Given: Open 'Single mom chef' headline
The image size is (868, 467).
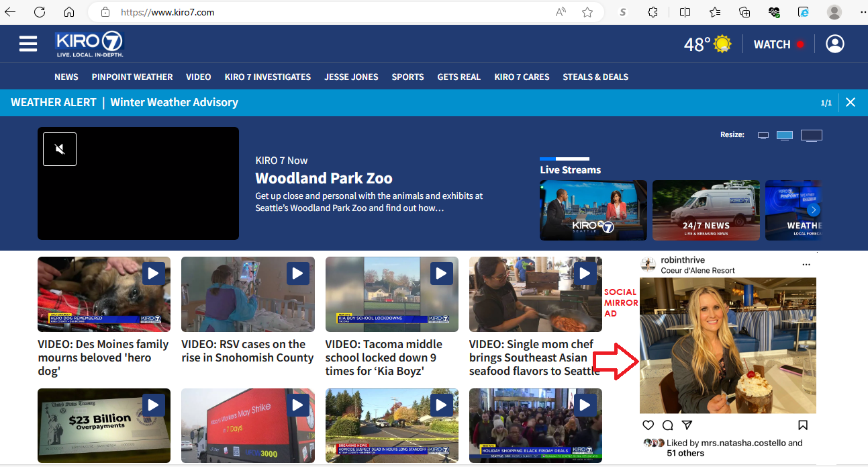Looking at the screenshot, I should [534, 357].
